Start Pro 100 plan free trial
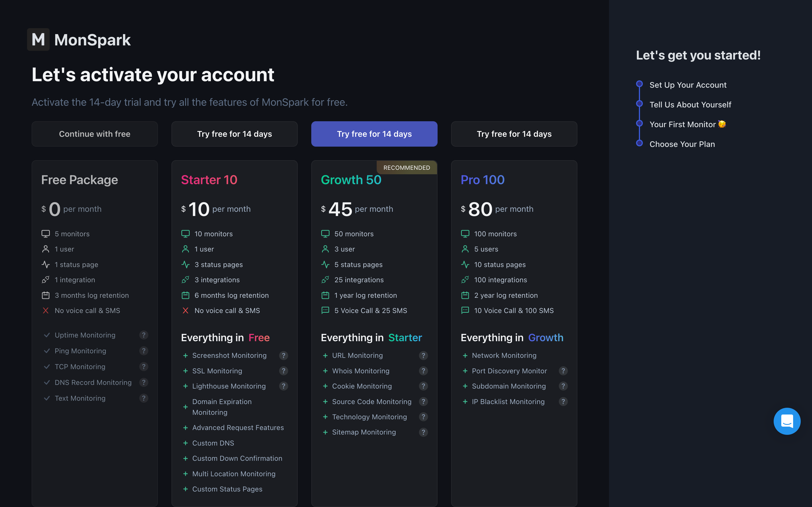This screenshot has height=507, width=812. pyautogui.click(x=514, y=134)
